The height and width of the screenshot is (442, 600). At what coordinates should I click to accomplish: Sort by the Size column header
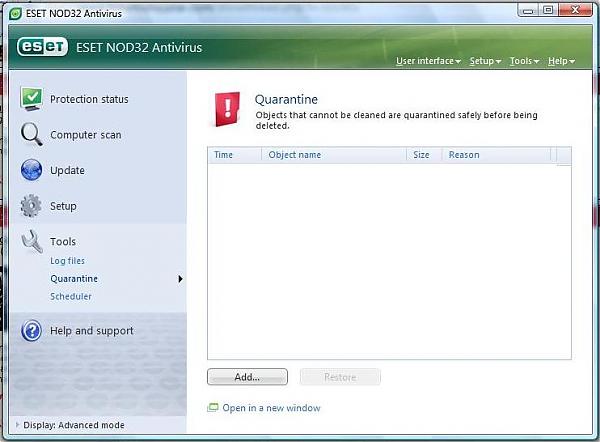click(x=424, y=155)
